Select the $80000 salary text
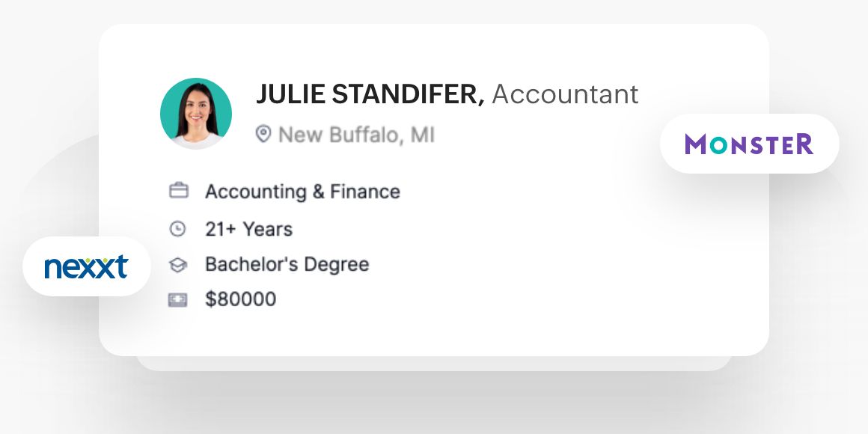Screen dimensions: 868x434 [240, 300]
